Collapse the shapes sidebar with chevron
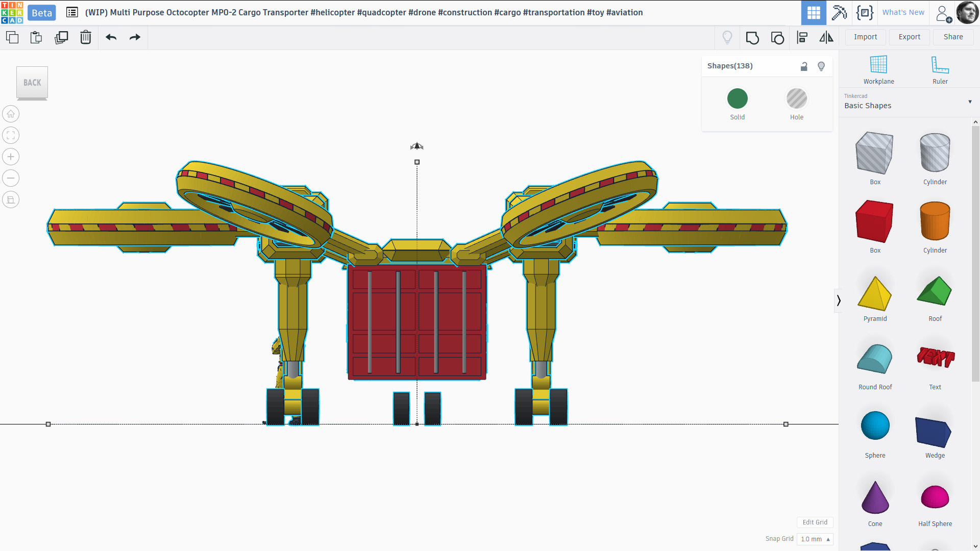 [x=839, y=300]
